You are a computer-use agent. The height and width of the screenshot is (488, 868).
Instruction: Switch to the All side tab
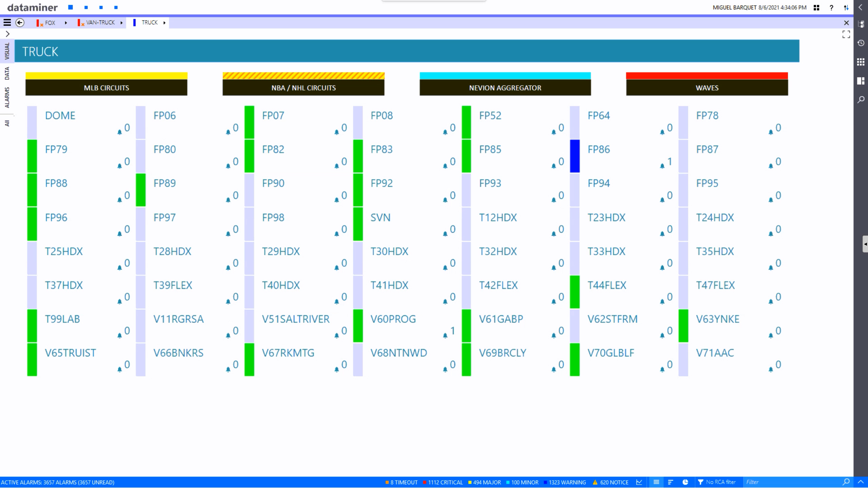[7, 123]
